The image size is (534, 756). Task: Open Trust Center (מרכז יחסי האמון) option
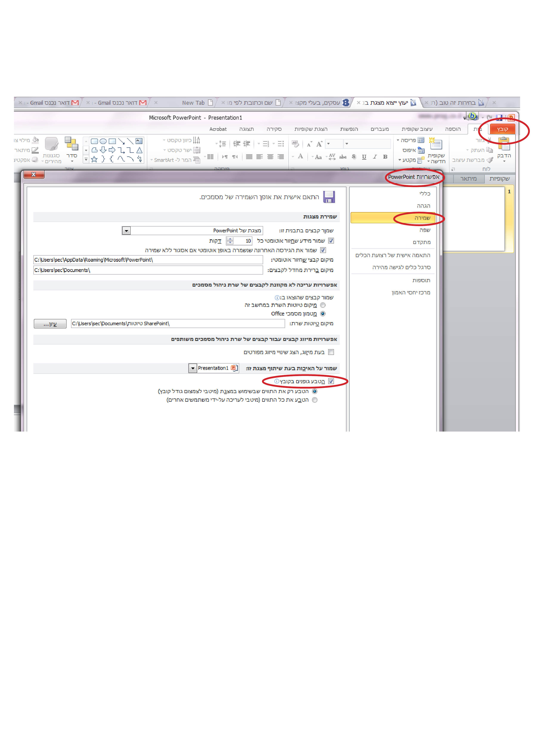pyautogui.click(x=411, y=292)
